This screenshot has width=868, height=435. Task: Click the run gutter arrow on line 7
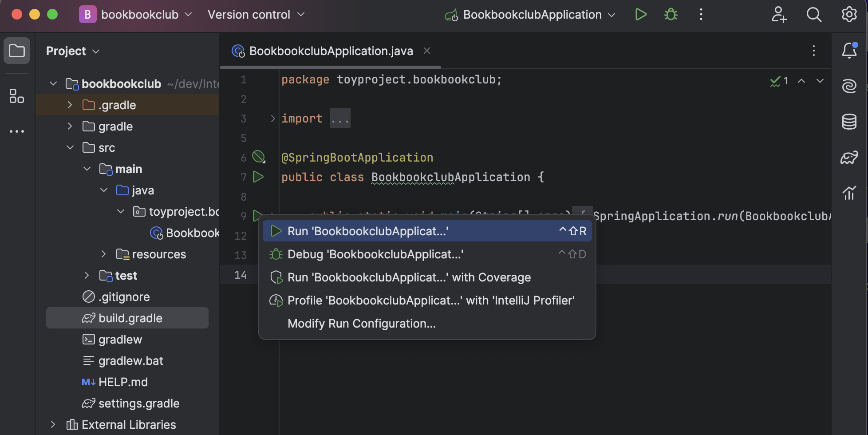pos(258,177)
